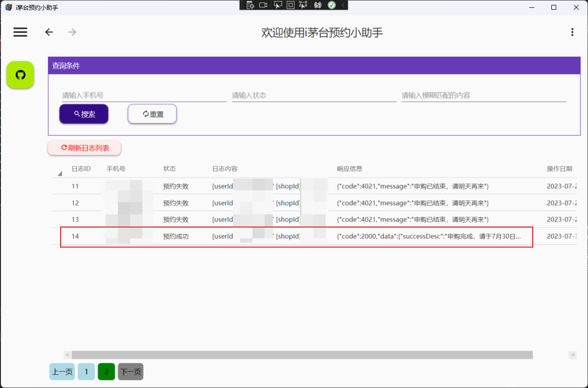Collapse the debug toolbar with chevron
This screenshot has height=388, width=588.
[x=343, y=5]
